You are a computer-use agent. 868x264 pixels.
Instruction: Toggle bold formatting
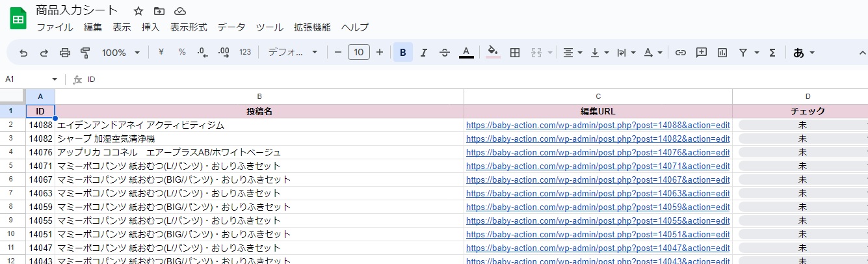click(x=403, y=53)
